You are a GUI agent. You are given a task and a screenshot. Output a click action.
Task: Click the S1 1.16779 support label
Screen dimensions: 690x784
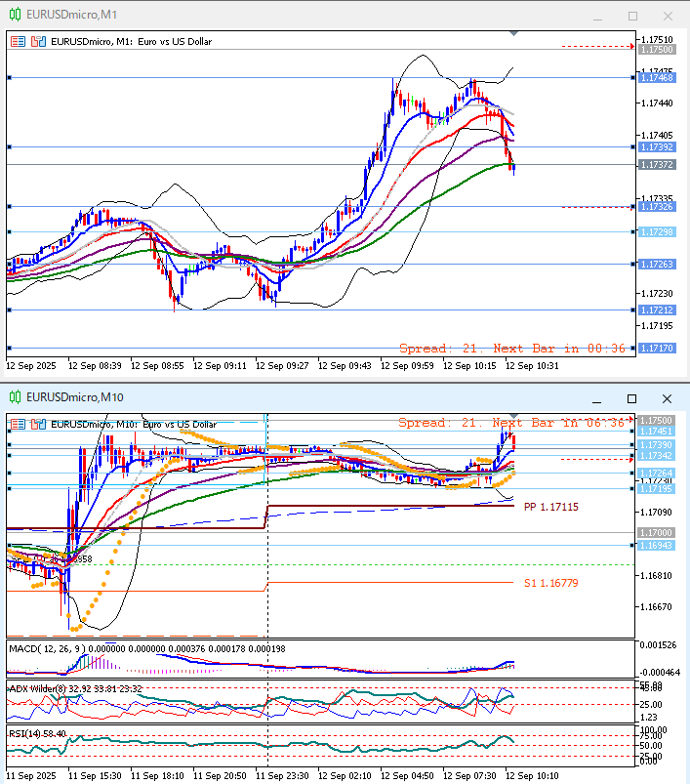[x=550, y=583]
